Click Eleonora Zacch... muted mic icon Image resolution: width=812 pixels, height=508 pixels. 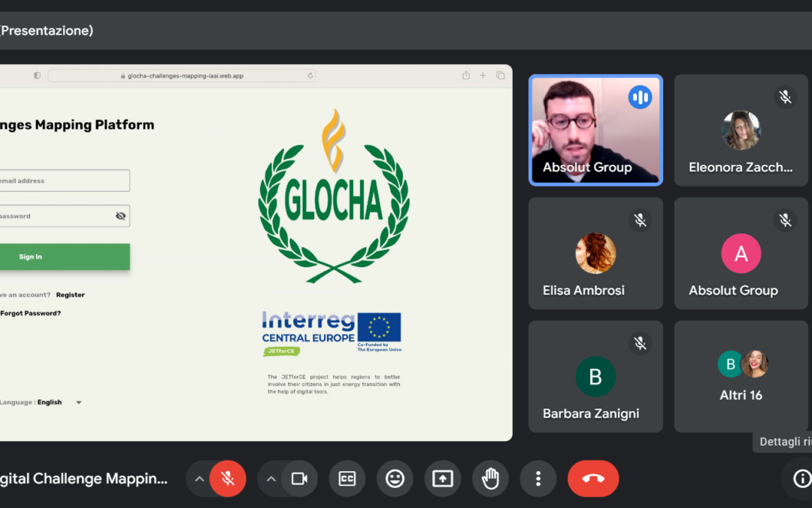pos(785,97)
